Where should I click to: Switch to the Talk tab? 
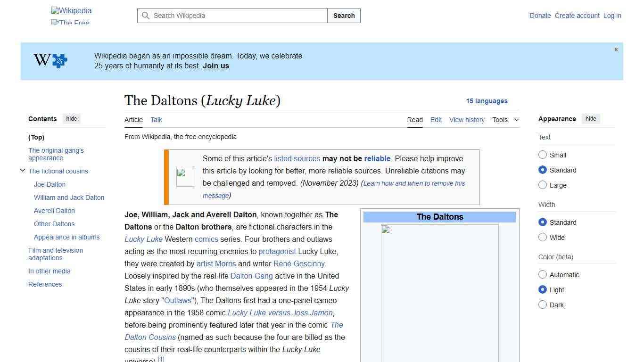pos(156,120)
